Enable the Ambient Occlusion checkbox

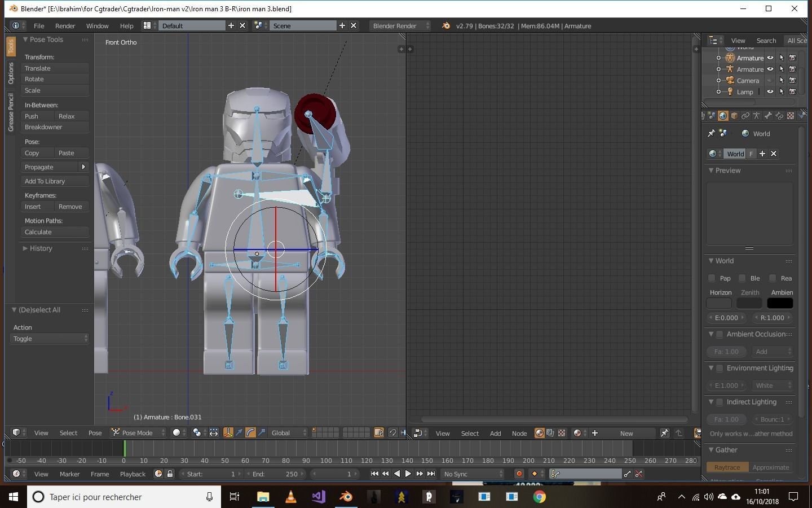(720, 335)
